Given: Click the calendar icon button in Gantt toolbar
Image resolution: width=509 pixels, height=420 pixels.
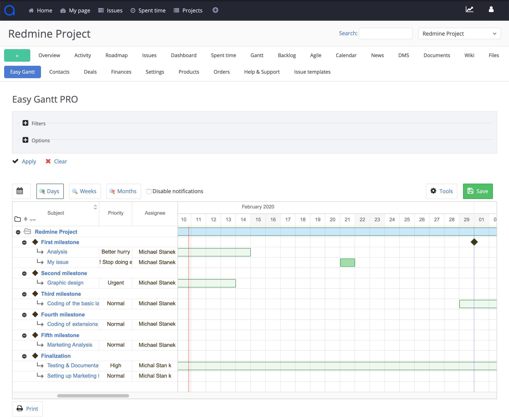Looking at the screenshot, I should coord(21,191).
